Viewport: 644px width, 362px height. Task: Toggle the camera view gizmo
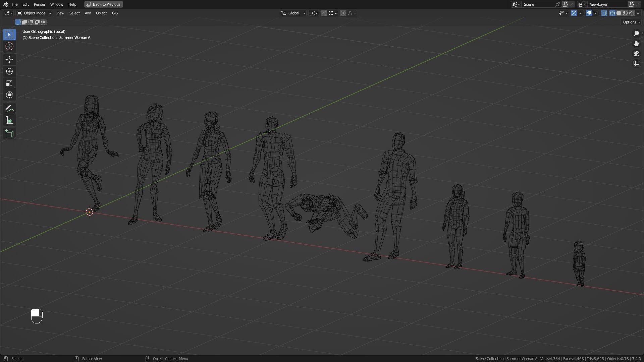pyautogui.click(x=636, y=54)
